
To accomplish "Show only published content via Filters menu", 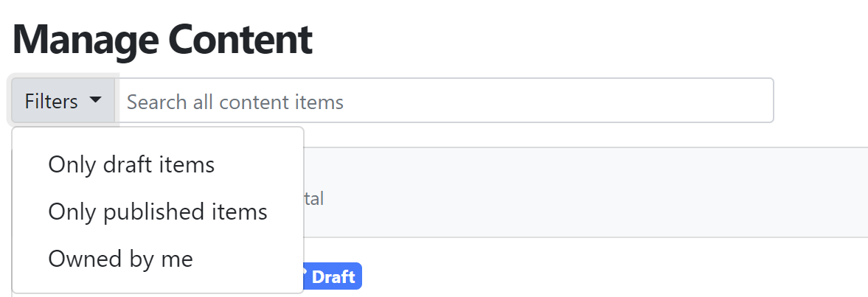I will pyautogui.click(x=158, y=212).
